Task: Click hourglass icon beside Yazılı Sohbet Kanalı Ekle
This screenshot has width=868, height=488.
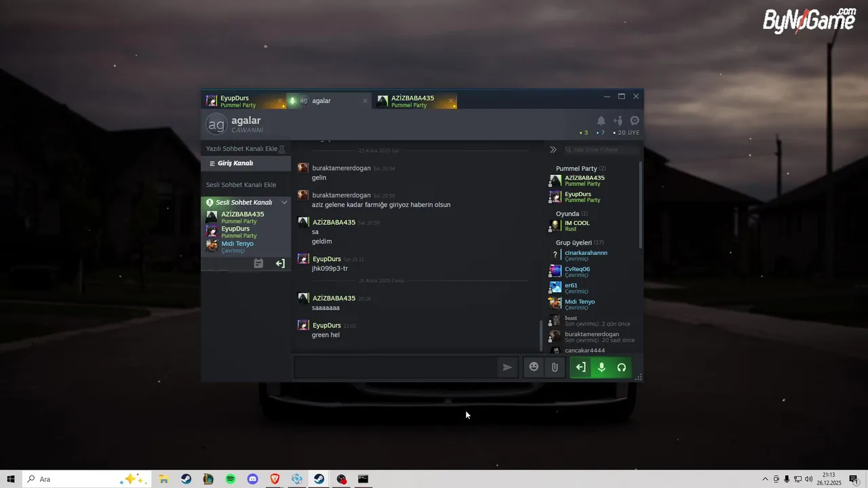Action: pyautogui.click(x=282, y=148)
